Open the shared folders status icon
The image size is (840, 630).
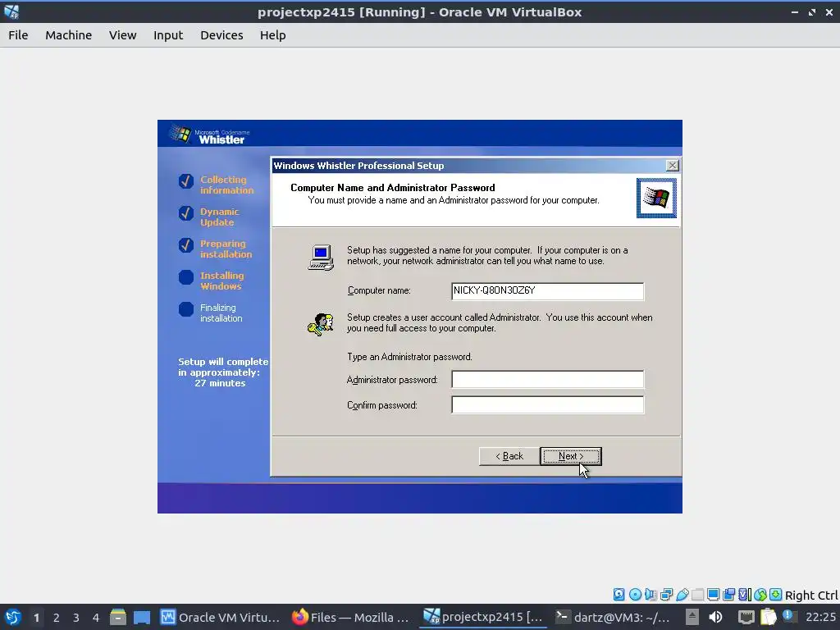[x=697, y=595]
